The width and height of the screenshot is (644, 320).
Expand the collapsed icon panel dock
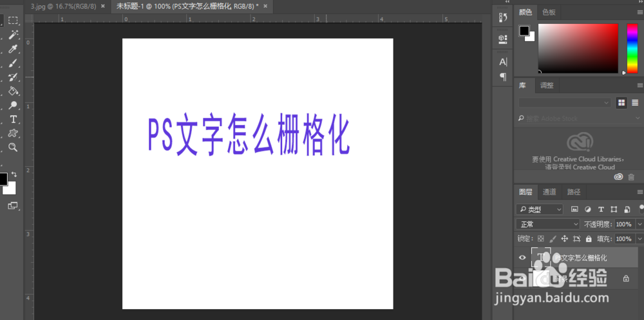[507, 2]
